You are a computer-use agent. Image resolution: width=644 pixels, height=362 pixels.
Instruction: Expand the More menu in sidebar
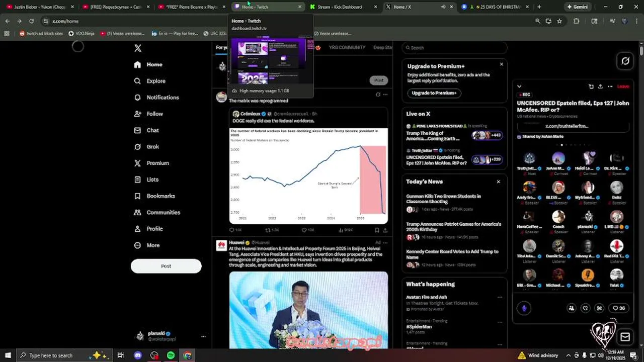[147, 245]
